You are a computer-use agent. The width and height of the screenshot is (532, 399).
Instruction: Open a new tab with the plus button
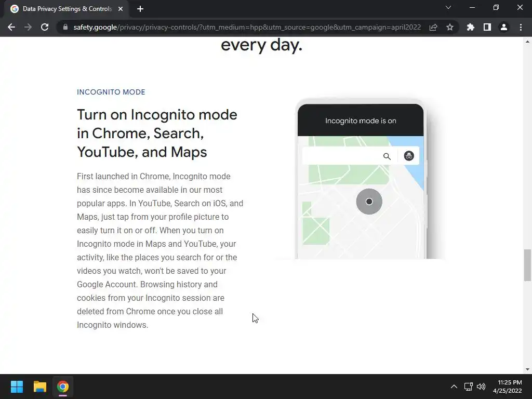(x=140, y=9)
